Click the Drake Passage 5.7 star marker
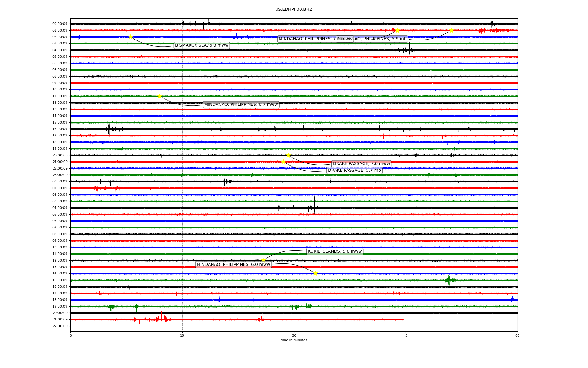 point(283,162)
